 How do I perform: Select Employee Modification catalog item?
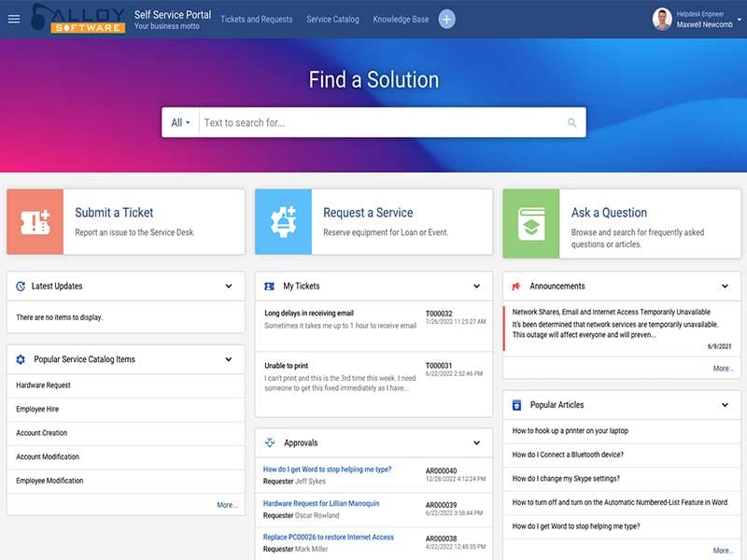tap(126, 481)
